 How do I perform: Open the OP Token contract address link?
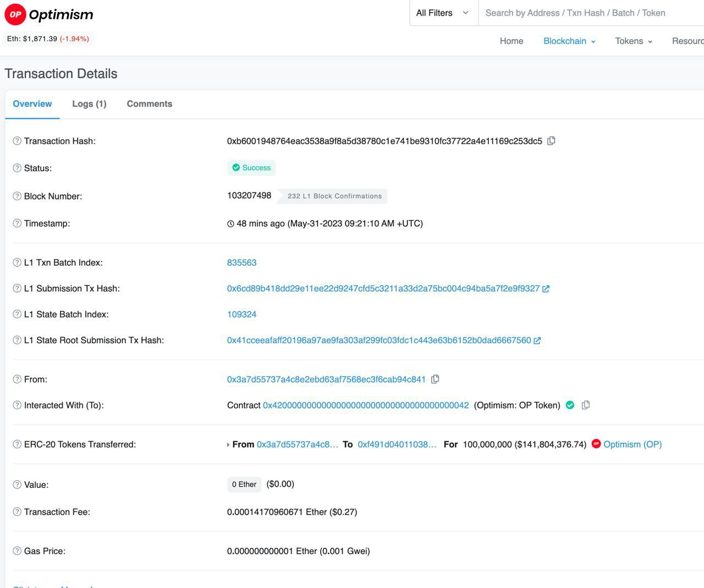coord(366,405)
